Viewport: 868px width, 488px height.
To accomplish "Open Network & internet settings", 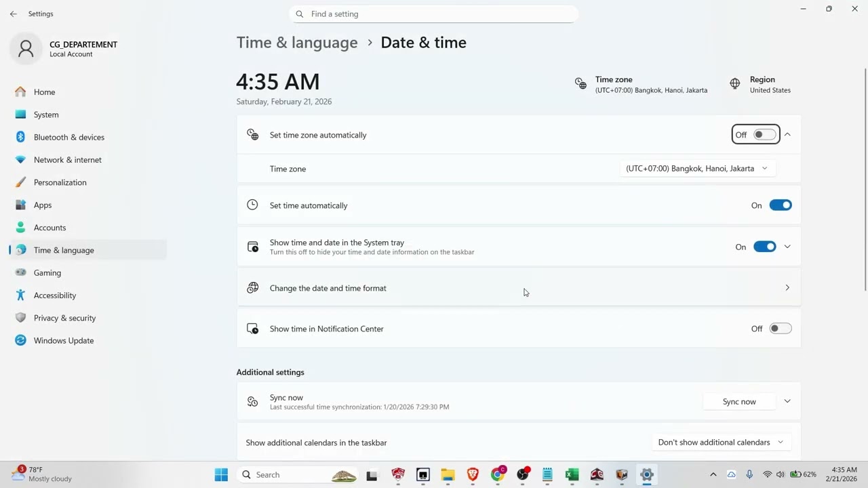I will coord(88,160).
